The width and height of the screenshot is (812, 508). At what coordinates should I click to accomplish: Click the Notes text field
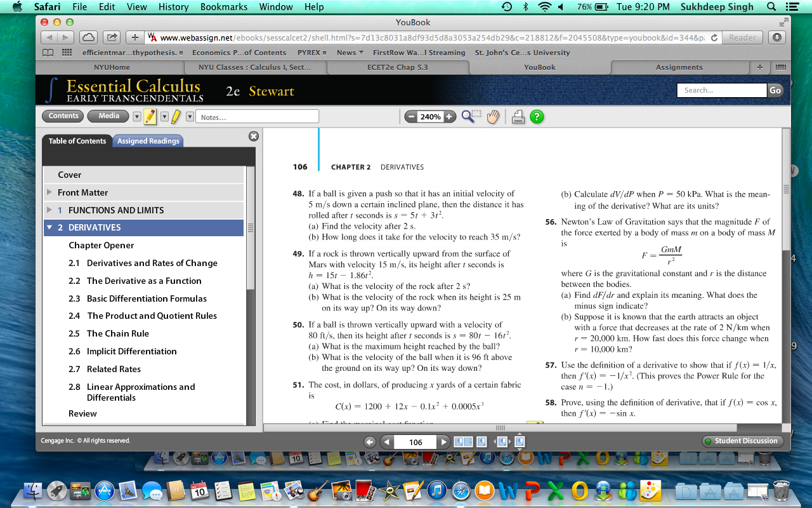(x=258, y=117)
